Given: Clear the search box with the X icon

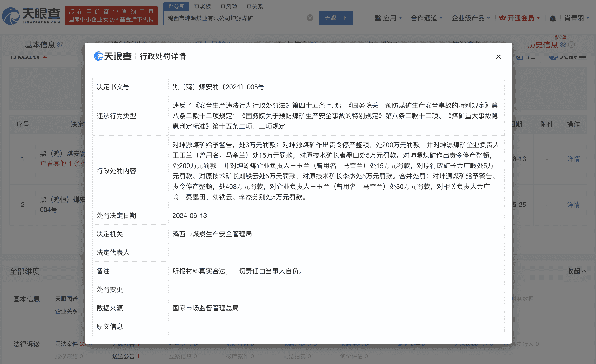Looking at the screenshot, I should coord(310,17).
